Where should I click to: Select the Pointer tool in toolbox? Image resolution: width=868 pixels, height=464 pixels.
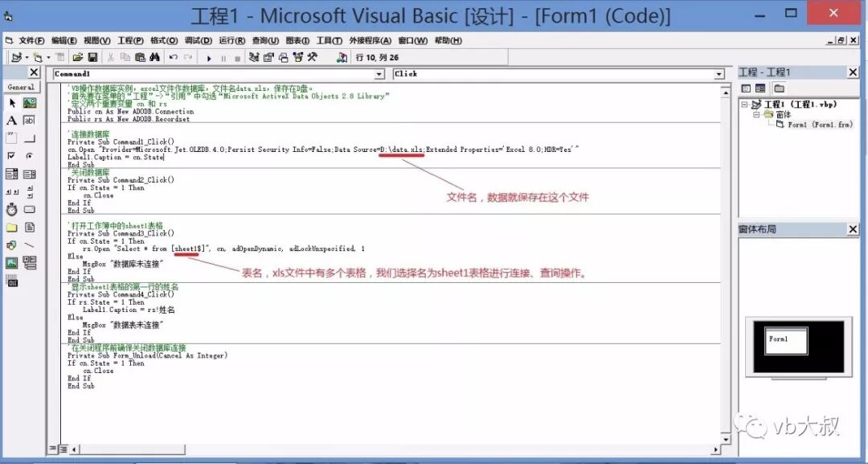tap(12, 103)
